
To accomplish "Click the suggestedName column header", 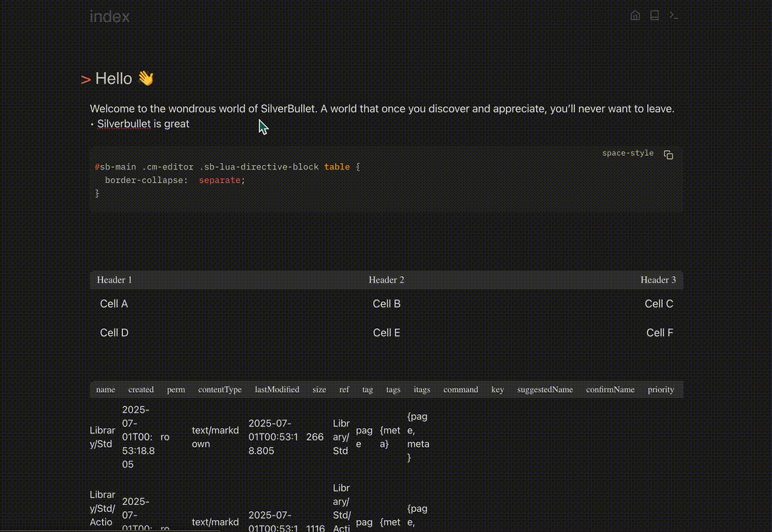I will tap(545, 390).
